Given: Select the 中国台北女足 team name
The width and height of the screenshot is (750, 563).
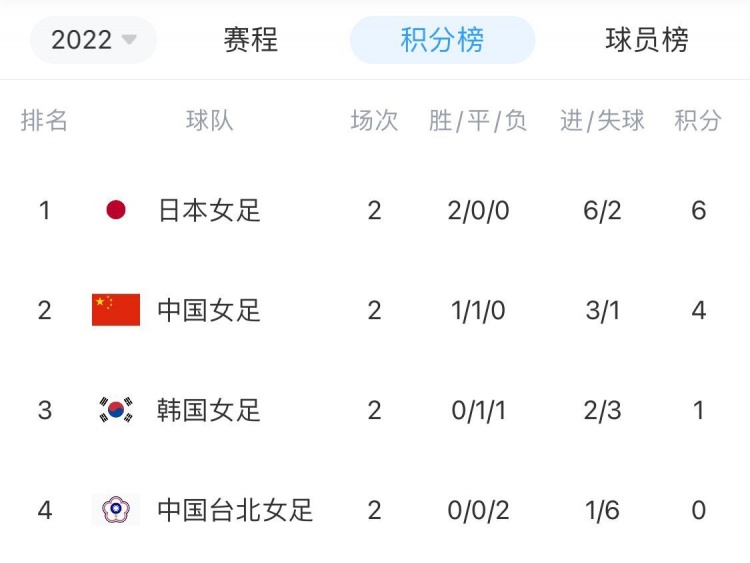Looking at the screenshot, I should tap(235, 510).
